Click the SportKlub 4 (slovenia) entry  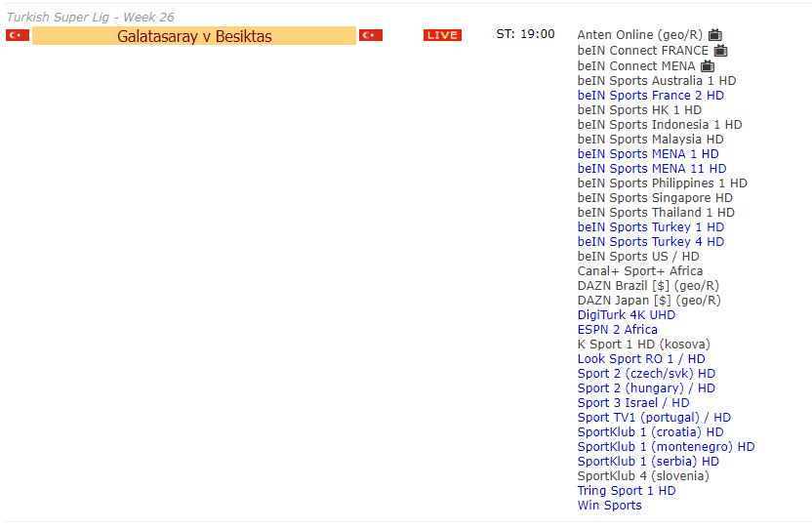[x=643, y=476]
